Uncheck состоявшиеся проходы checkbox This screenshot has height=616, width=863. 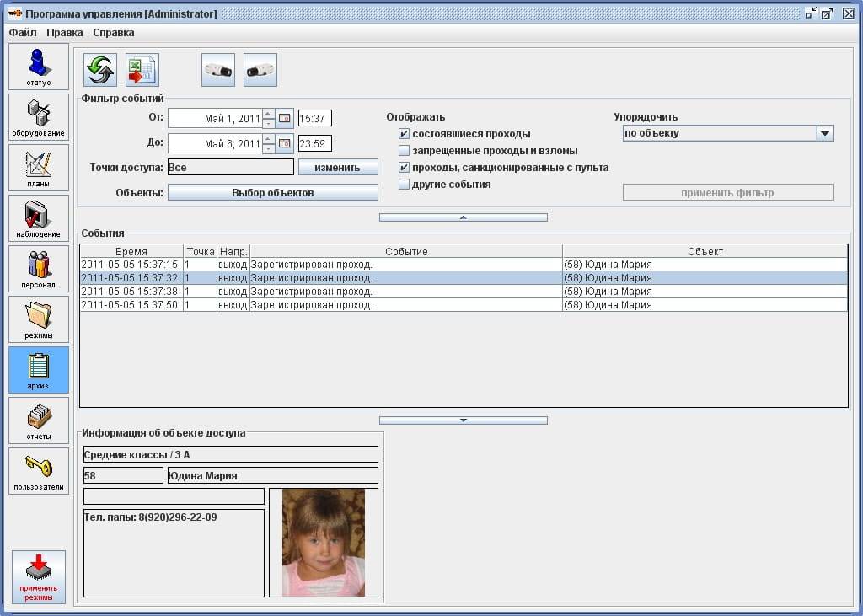(x=405, y=134)
